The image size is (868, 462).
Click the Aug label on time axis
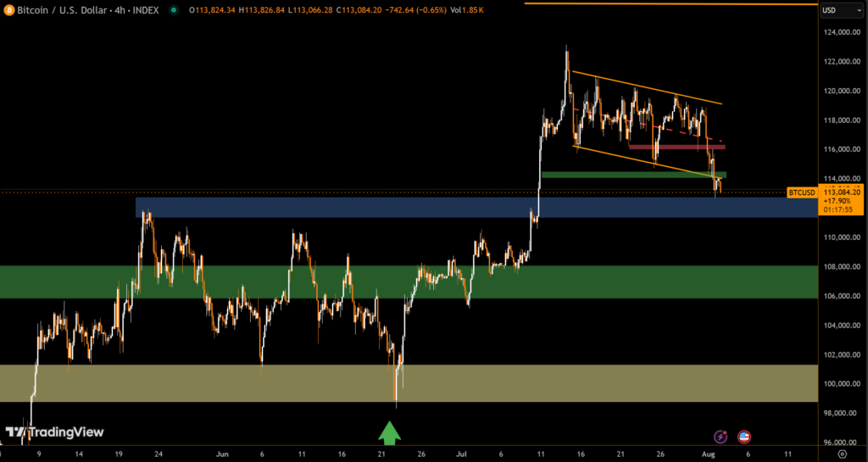[x=709, y=454]
